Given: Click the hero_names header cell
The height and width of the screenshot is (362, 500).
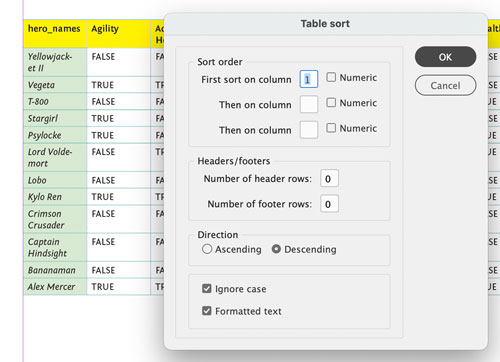Looking at the screenshot, I should [55, 34].
